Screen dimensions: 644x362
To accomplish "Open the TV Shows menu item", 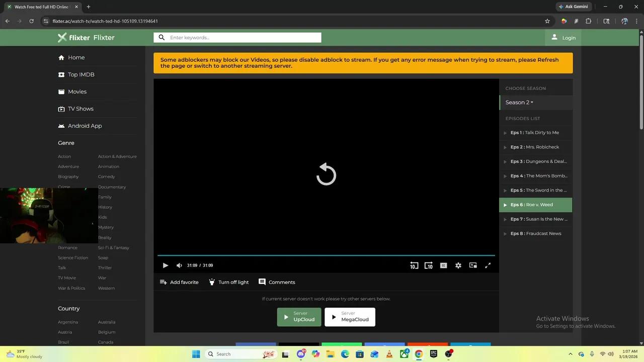I will tap(80, 109).
